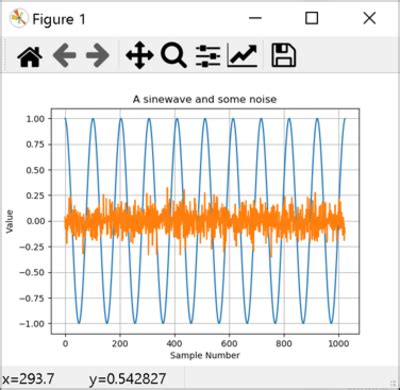
Task: Click the y-axis tick label −0.75
Action: [x=32, y=298]
